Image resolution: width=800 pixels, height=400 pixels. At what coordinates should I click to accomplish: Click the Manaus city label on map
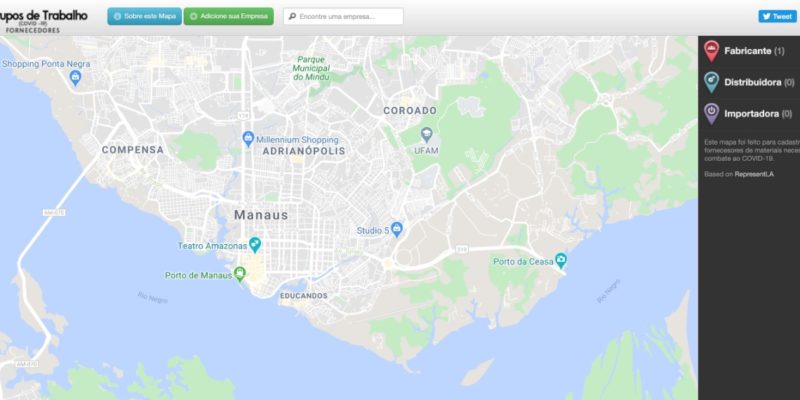coord(261,215)
